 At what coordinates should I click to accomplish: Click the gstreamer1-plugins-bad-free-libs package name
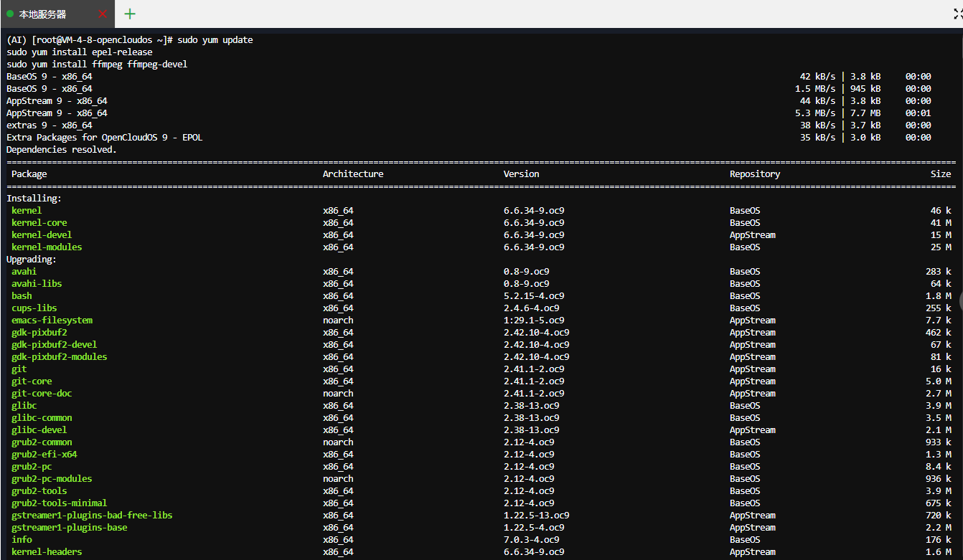click(x=92, y=515)
